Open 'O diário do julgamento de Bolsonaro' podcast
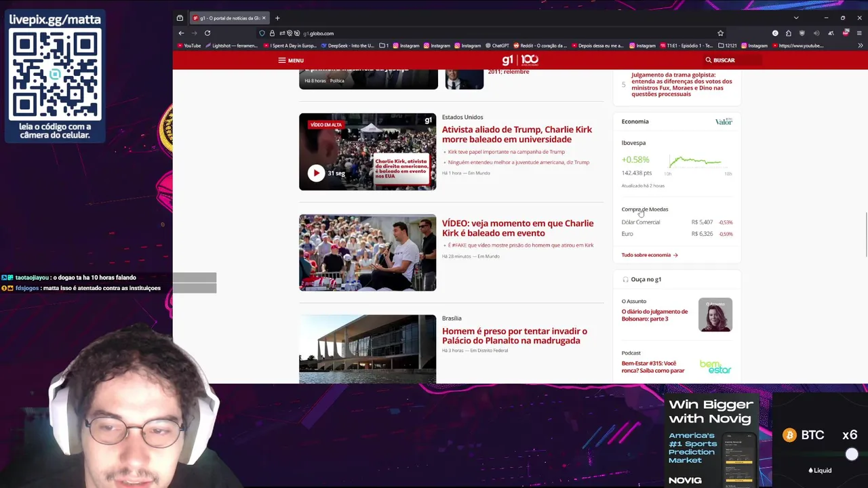The width and height of the screenshot is (868, 488). coord(654,315)
